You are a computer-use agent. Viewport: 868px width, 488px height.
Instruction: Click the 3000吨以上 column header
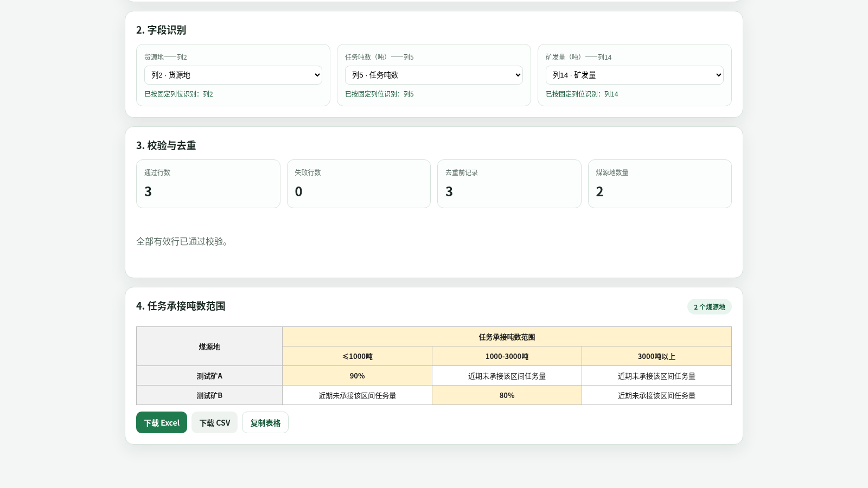click(x=656, y=356)
